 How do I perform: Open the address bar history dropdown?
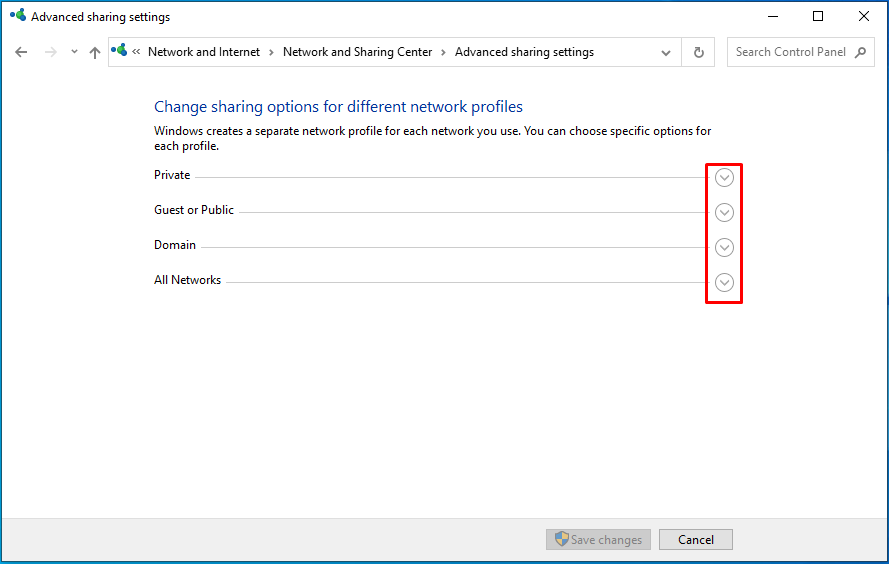(x=666, y=53)
